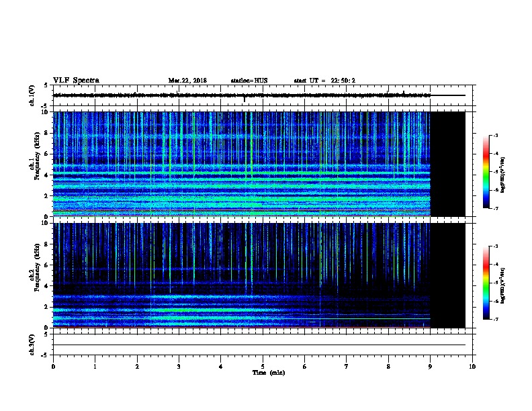Click time axis tick label '3'
532x411 pixels.
179,367
